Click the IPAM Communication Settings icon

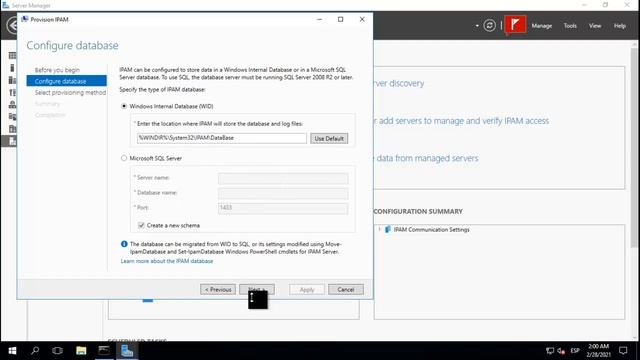tap(388, 229)
